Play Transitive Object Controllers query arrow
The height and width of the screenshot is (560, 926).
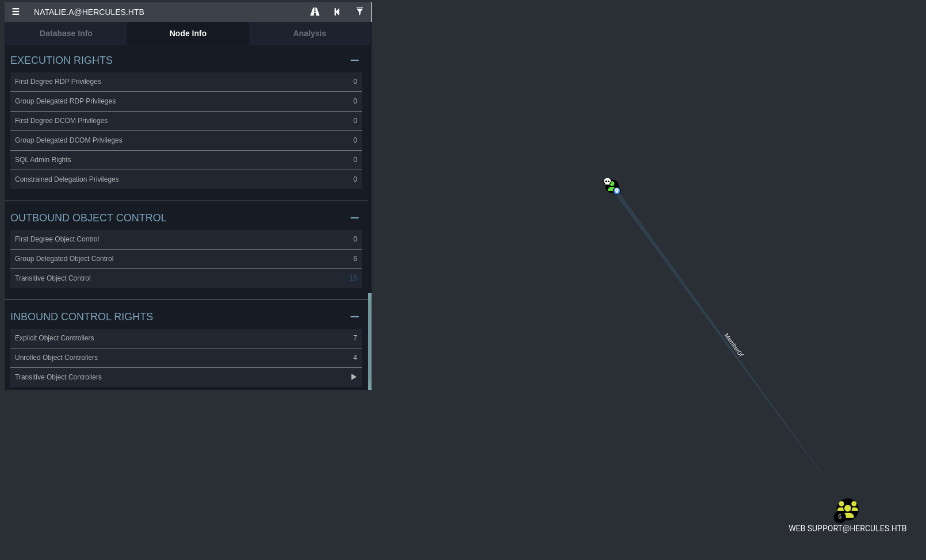click(354, 377)
